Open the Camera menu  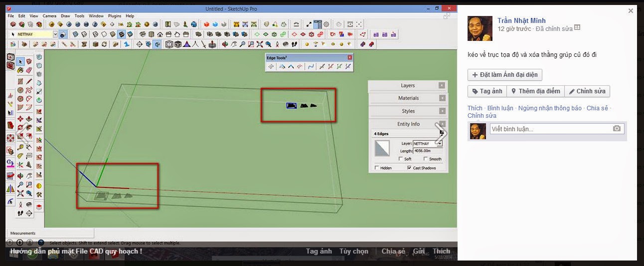click(x=49, y=16)
